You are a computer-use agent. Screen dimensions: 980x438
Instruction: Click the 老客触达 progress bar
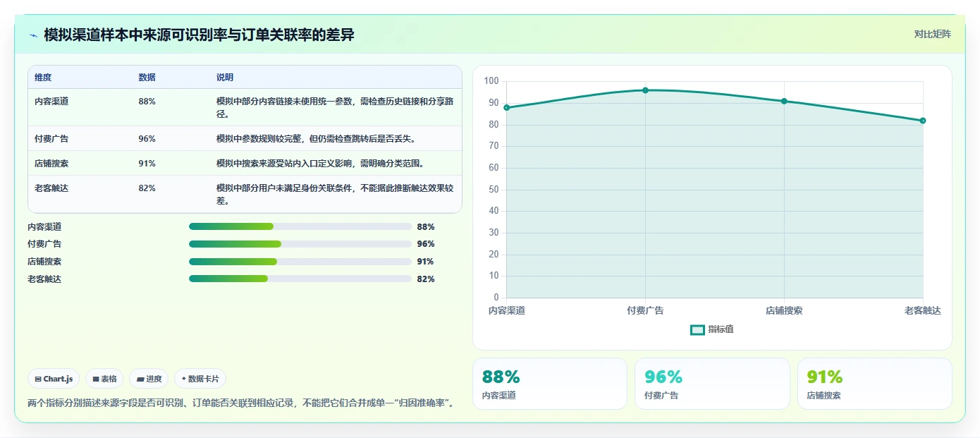click(x=300, y=279)
